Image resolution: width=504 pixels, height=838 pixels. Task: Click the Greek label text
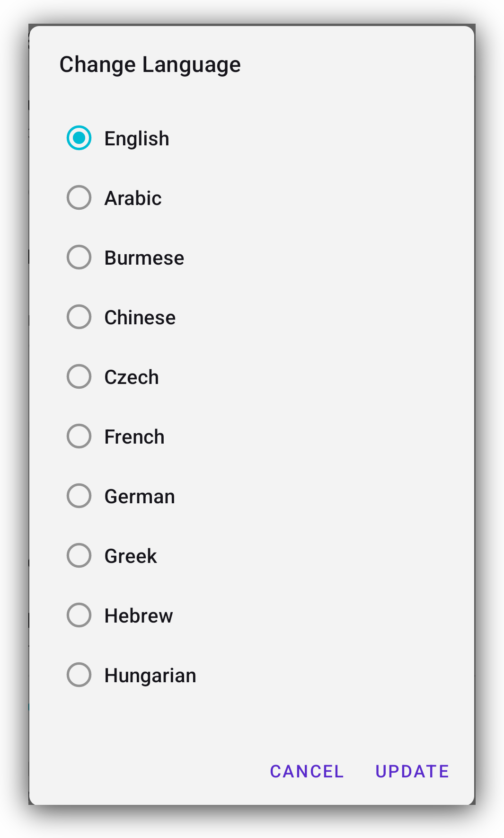point(131,556)
